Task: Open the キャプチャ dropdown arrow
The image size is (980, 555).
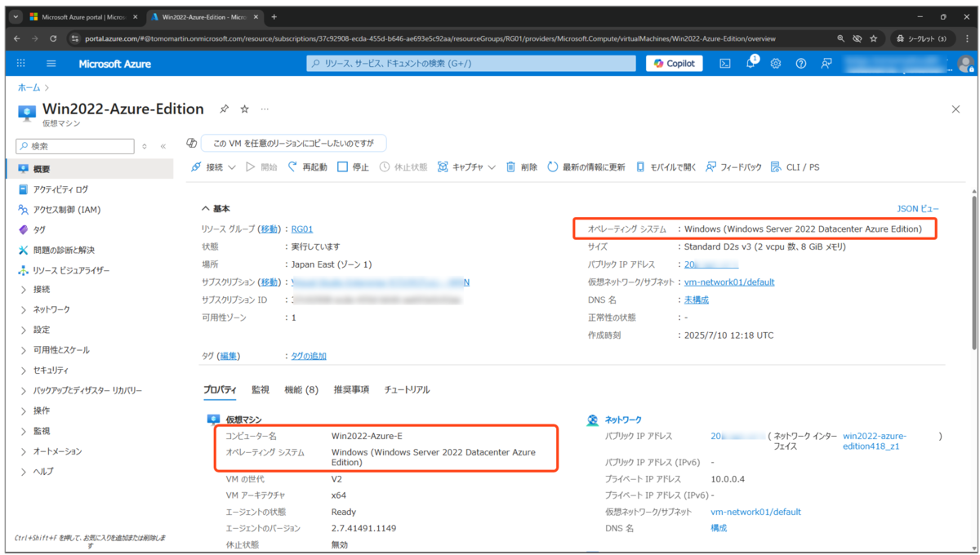Action: click(x=492, y=167)
